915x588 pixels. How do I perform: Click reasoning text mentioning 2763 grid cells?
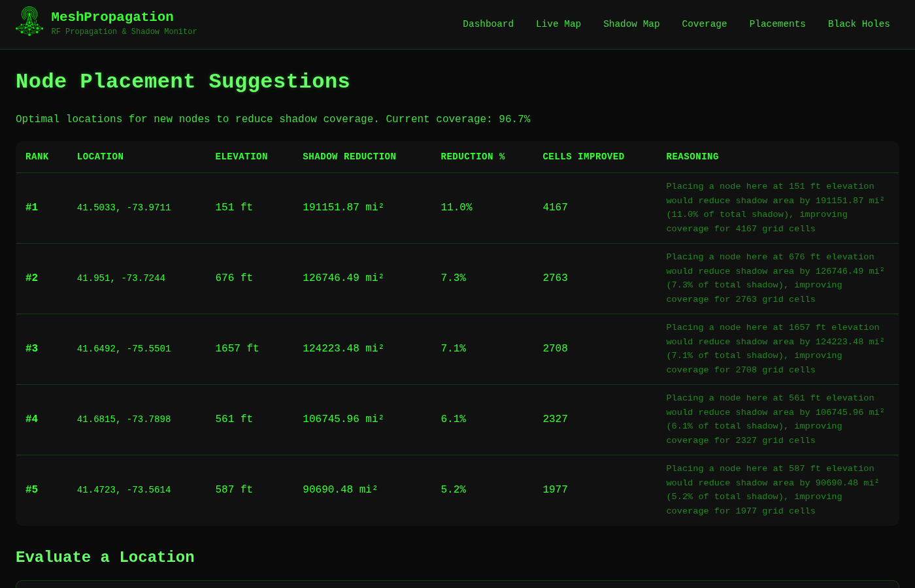click(775, 278)
